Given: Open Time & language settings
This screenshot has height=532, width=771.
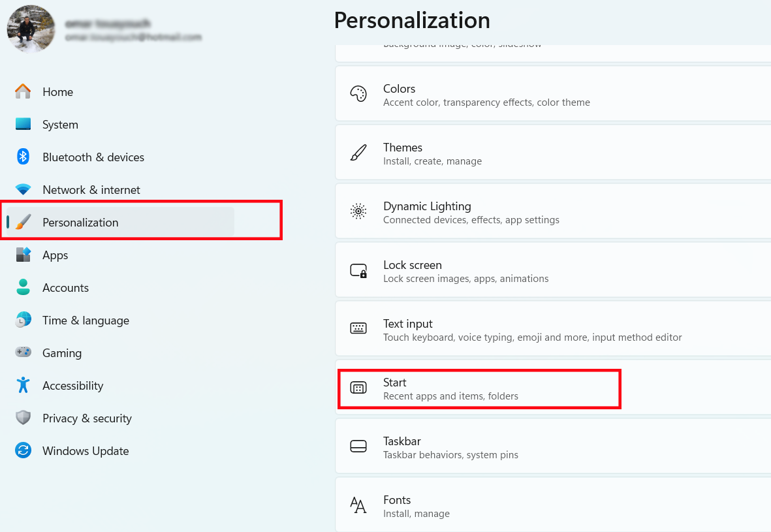Looking at the screenshot, I should coord(86,321).
